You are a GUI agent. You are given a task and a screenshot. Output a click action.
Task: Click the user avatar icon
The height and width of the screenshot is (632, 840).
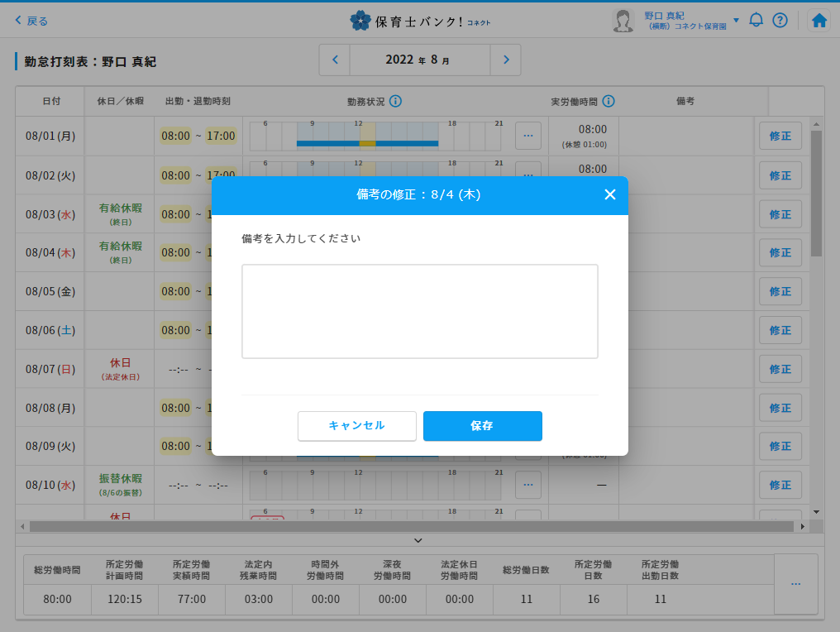click(623, 21)
